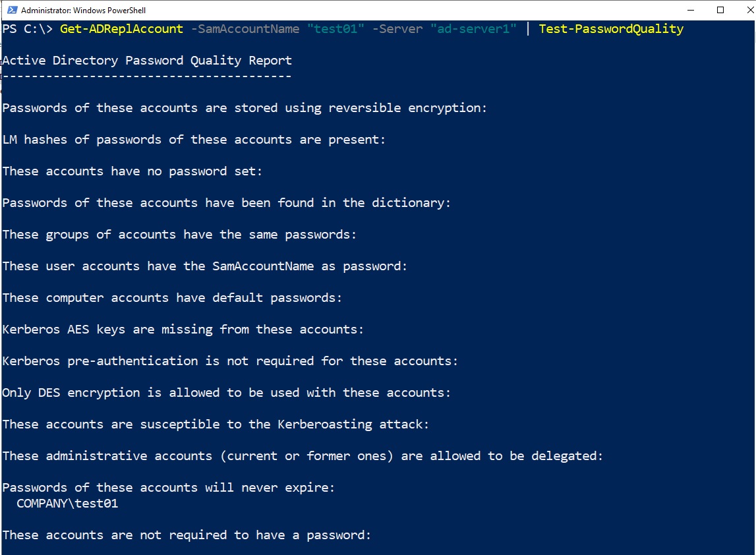Click the Test-PasswordQuality cmdlet
756x555 pixels.
[x=611, y=29]
